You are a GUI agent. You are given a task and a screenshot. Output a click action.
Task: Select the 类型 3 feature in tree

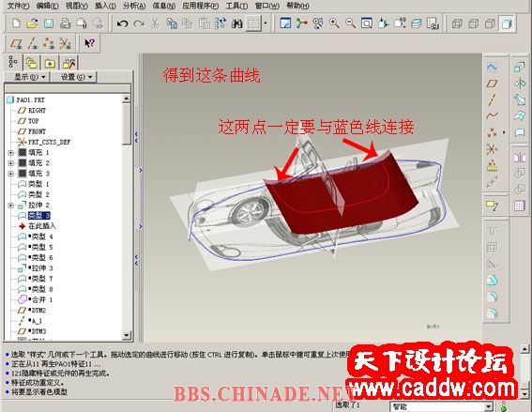click(39, 216)
